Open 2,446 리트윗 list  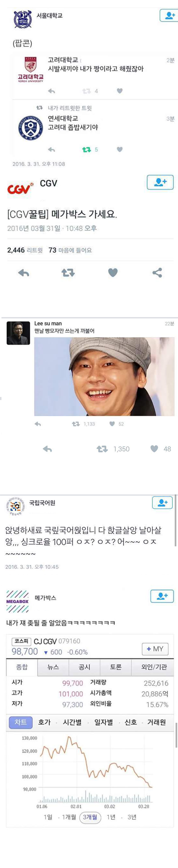[x=25, y=250]
